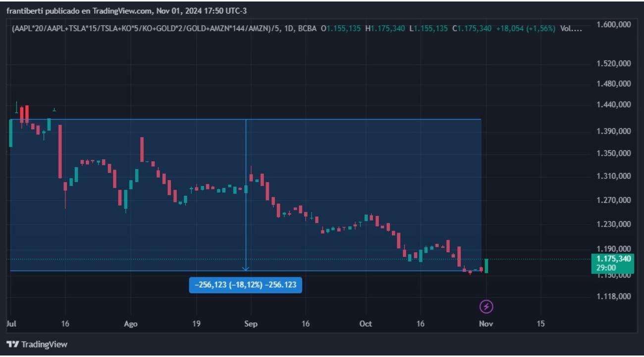Click the 1.350,000 price axis label

click(x=614, y=153)
